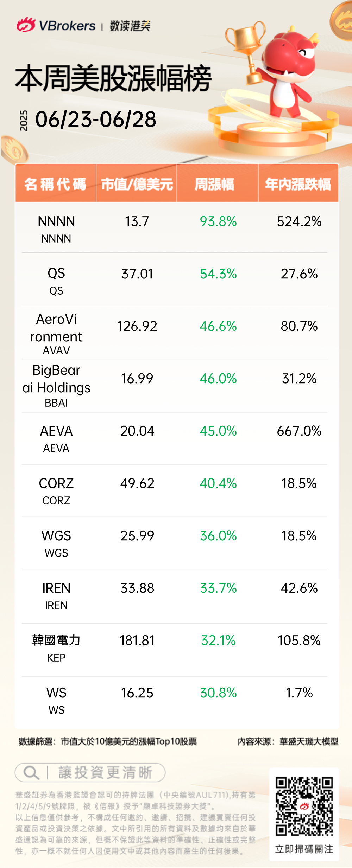Click the 韓國電力 KEP stock name
This screenshot has width=352, height=868.
[x=56, y=647]
